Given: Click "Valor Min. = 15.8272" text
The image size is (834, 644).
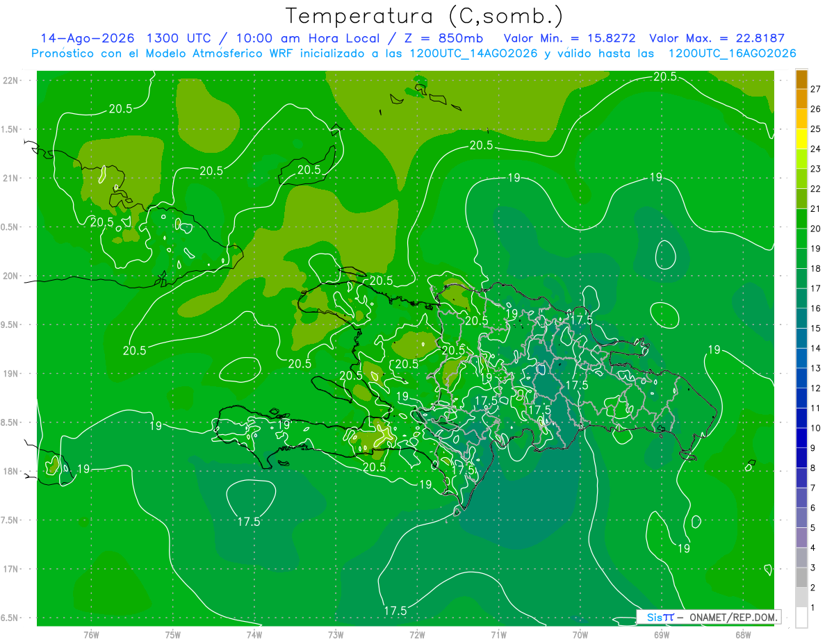Looking at the screenshot, I should [x=569, y=38].
